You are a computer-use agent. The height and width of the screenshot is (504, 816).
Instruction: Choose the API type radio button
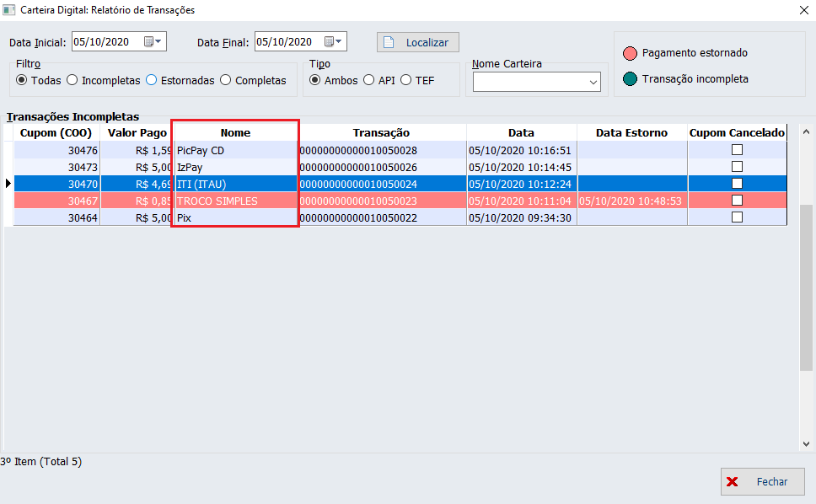pyautogui.click(x=367, y=81)
